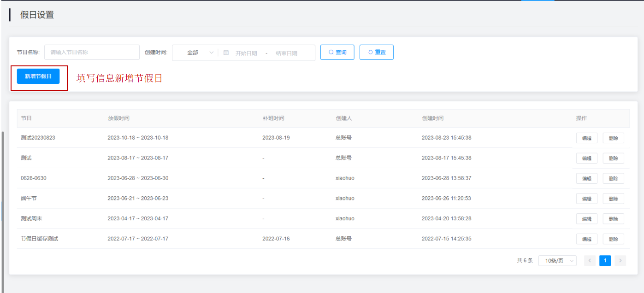Delete the 测试20230823 holiday row

[613, 138]
